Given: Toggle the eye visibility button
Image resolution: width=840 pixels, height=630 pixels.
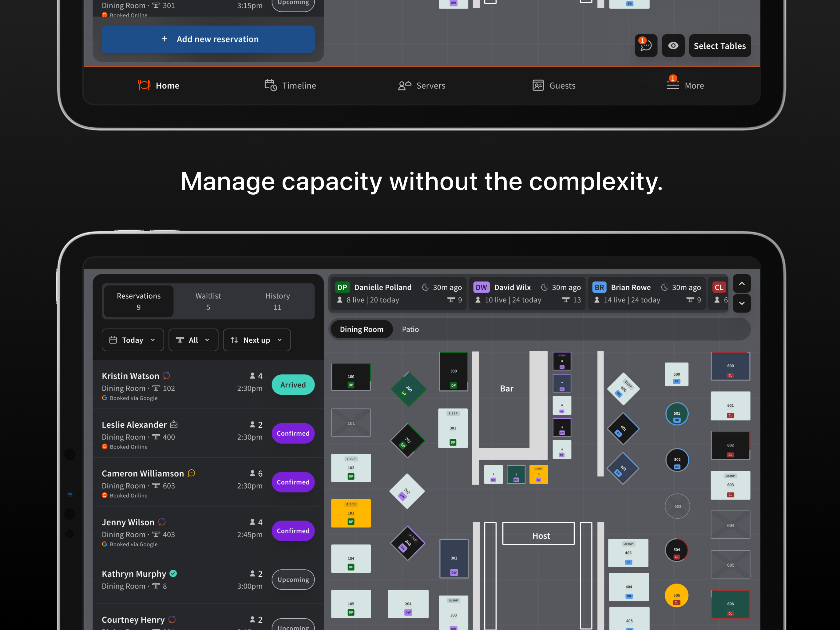Looking at the screenshot, I should click(673, 46).
